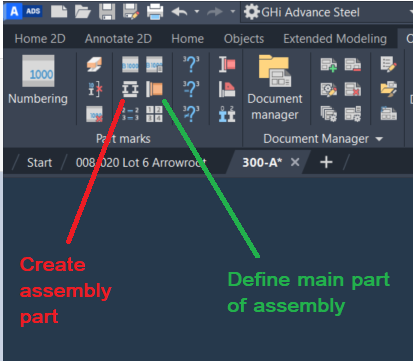
Task: Switch to the Home ribbon tab
Action: pos(188,39)
